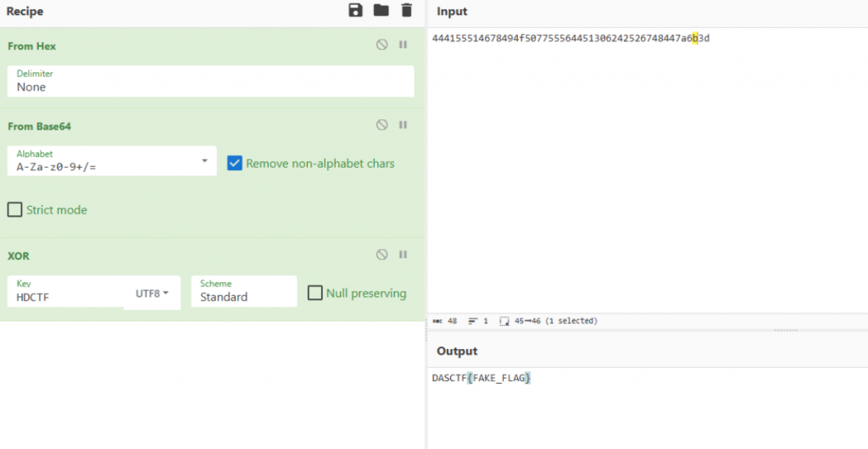Set a breakpoint on the XOR operation
The image size is (868, 449).
click(403, 254)
